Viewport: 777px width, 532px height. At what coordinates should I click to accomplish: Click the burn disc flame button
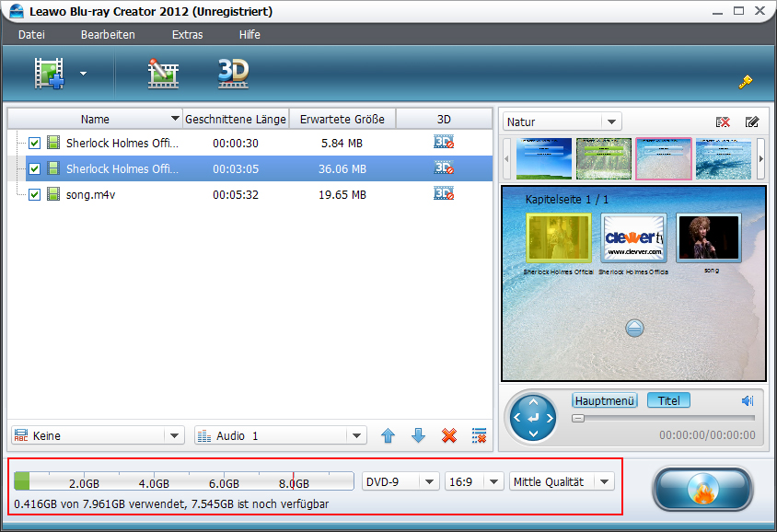pyautogui.click(x=702, y=490)
